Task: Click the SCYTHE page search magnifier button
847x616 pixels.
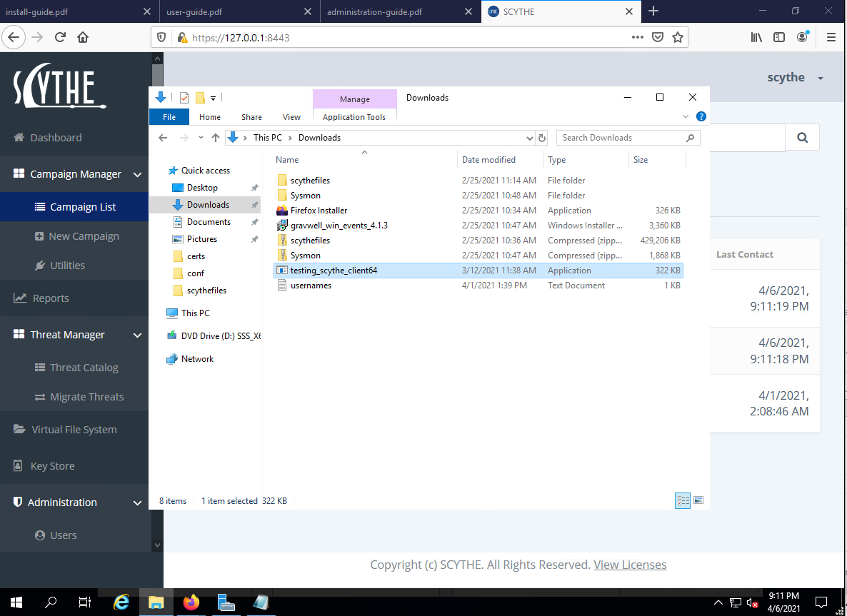Action: tap(802, 137)
